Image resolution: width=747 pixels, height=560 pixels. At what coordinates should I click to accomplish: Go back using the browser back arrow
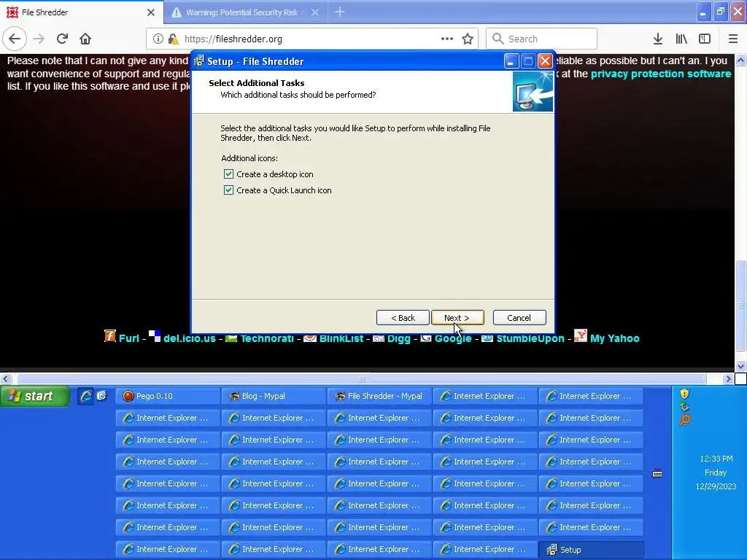(15, 39)
